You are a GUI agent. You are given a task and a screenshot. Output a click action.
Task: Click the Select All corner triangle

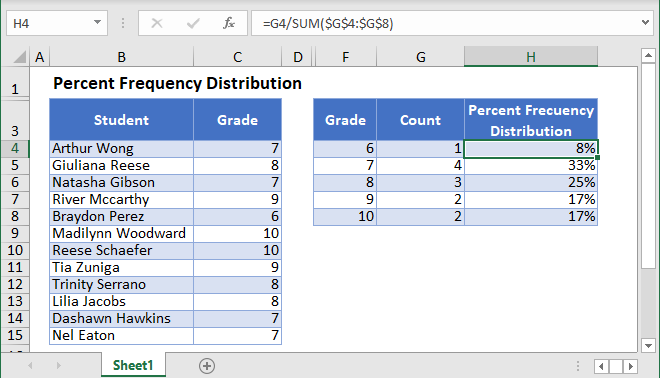click(20, 57)
